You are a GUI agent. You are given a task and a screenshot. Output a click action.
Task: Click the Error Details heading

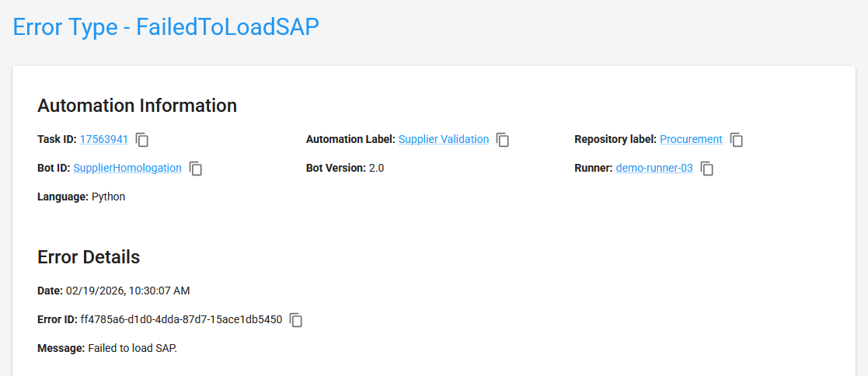[89, 257]
